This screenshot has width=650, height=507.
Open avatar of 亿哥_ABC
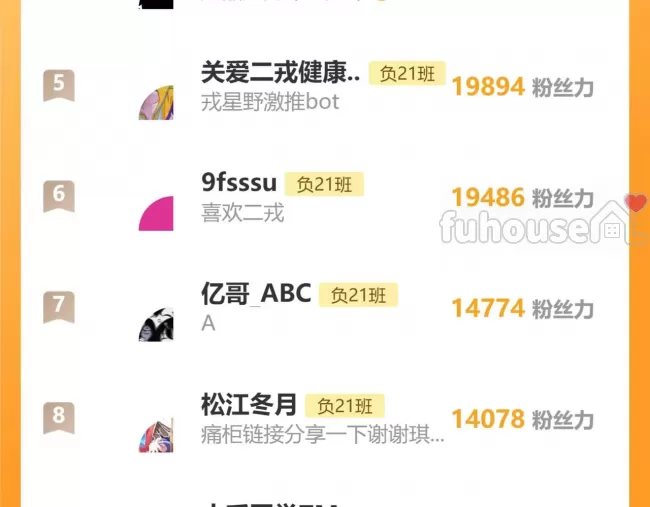pos(156,324)
